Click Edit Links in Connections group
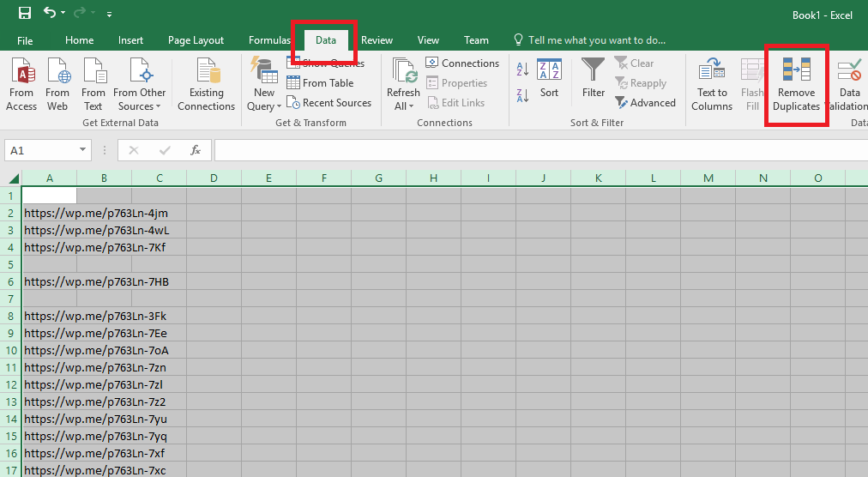Viewport: 868px width, 477px height. 456,103
